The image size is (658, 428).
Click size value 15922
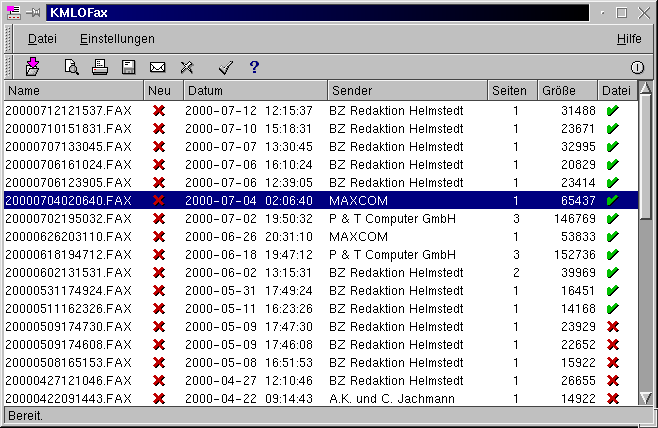coord(578,363)
